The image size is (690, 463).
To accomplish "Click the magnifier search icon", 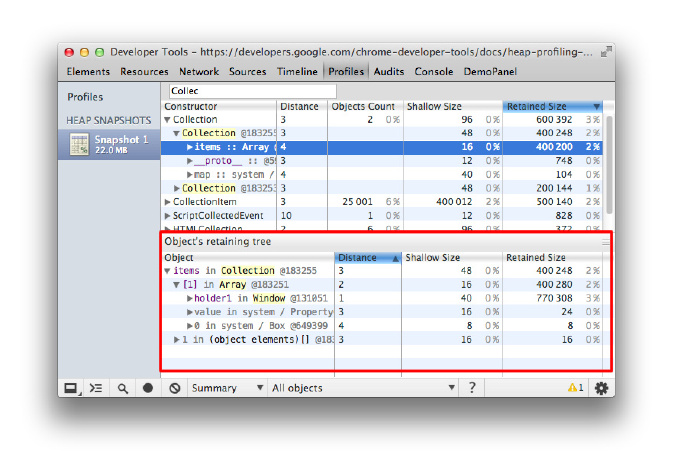I will [x=123, y=388].
